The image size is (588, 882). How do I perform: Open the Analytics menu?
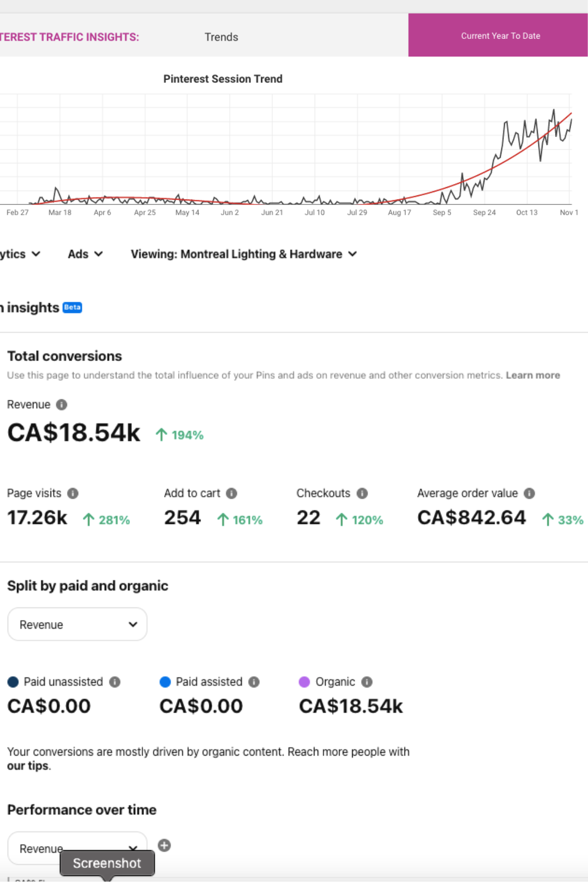point(20,254)
